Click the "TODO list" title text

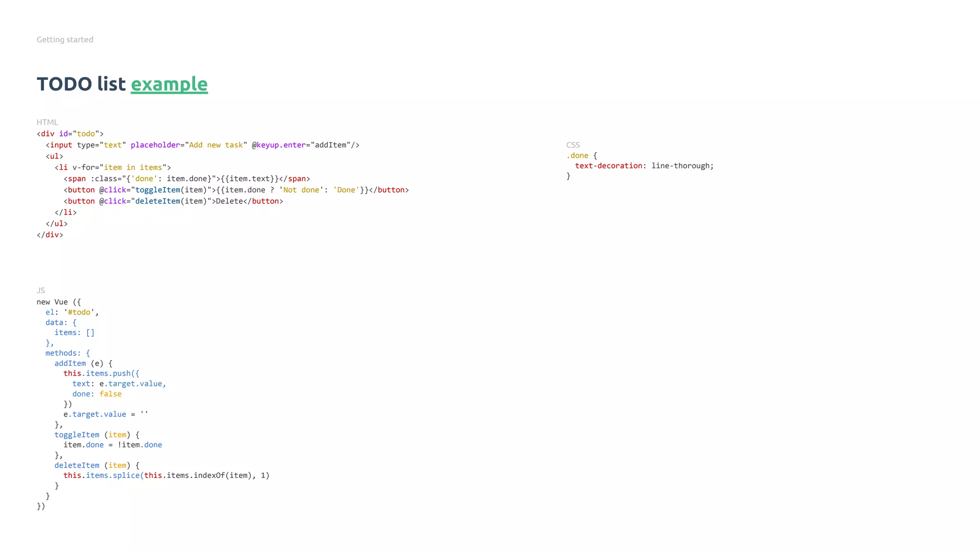(x=81, y=84)
